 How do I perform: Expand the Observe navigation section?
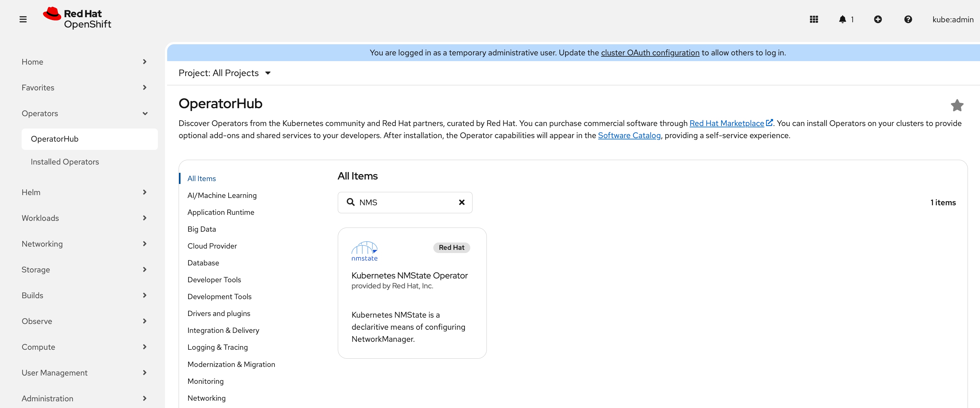84,321
